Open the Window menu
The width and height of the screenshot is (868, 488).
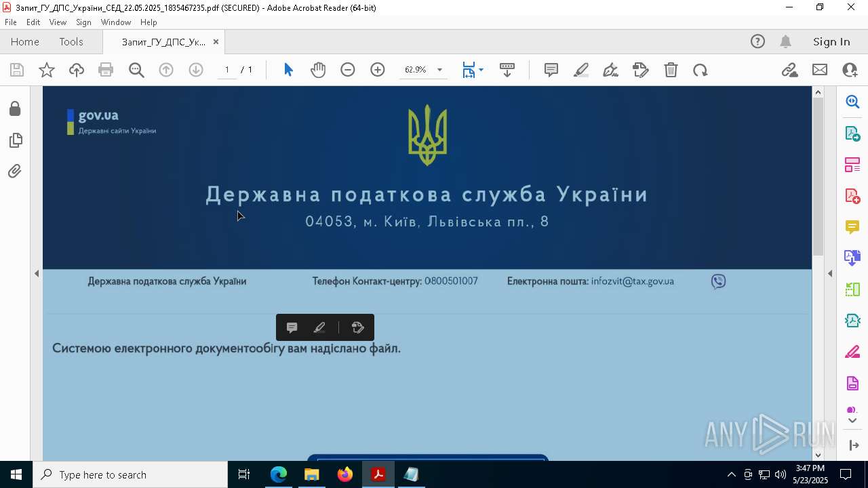(116, 22)
